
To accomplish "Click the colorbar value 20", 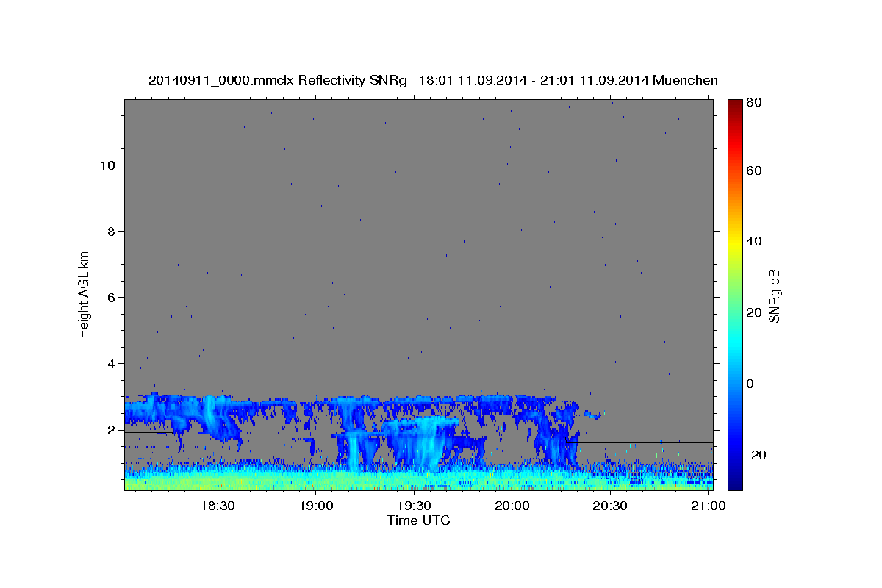I will 756,312.
